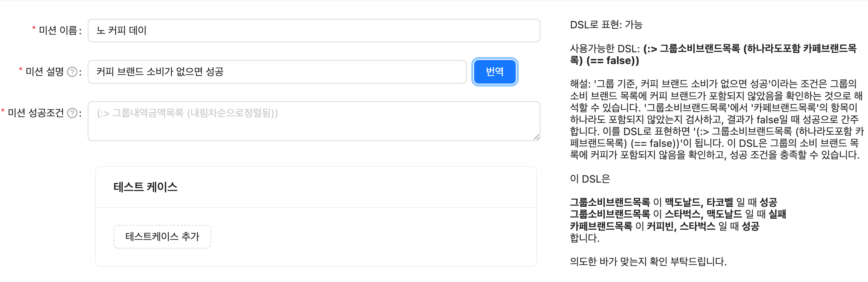Click the 미션 설명 label text
Viewport: 868px width, 282px height.
click(x=45, y=72)
